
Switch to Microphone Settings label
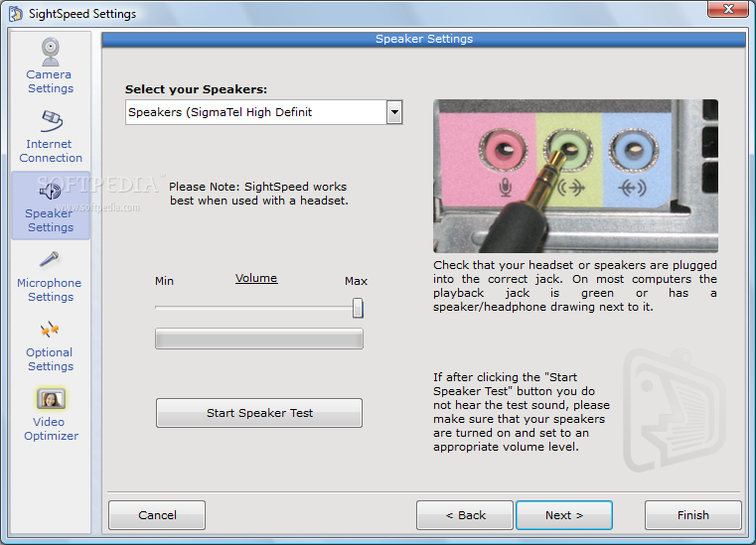50,290
